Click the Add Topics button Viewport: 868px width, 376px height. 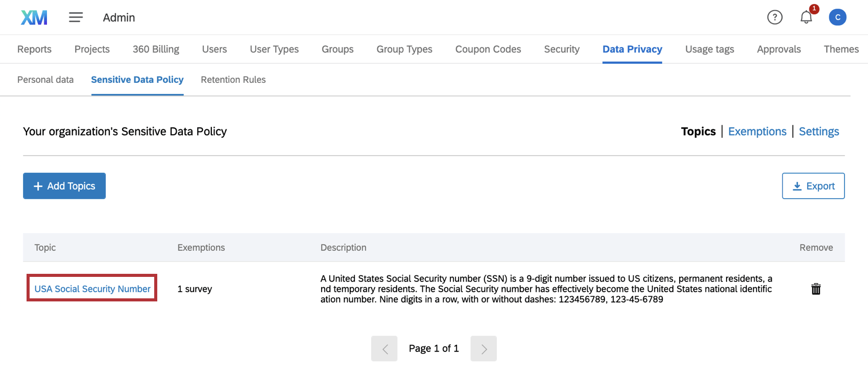[x=64, y=186]
